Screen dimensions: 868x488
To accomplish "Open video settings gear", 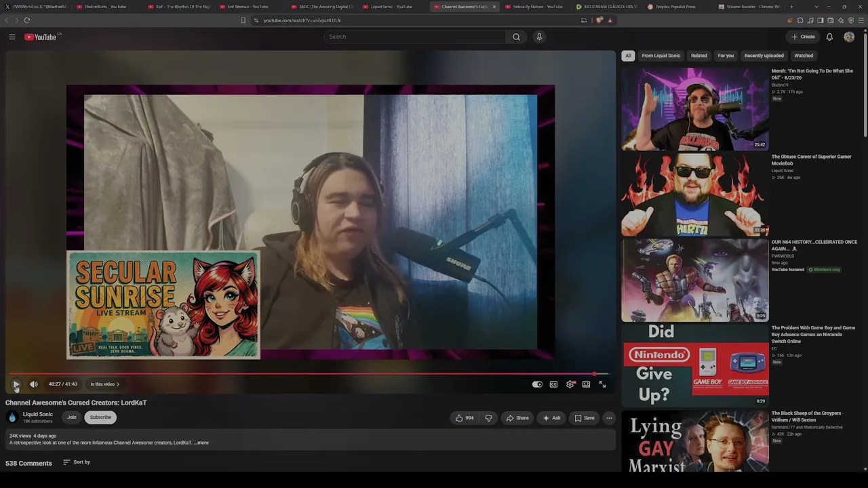I will click(x=570, y=384).
